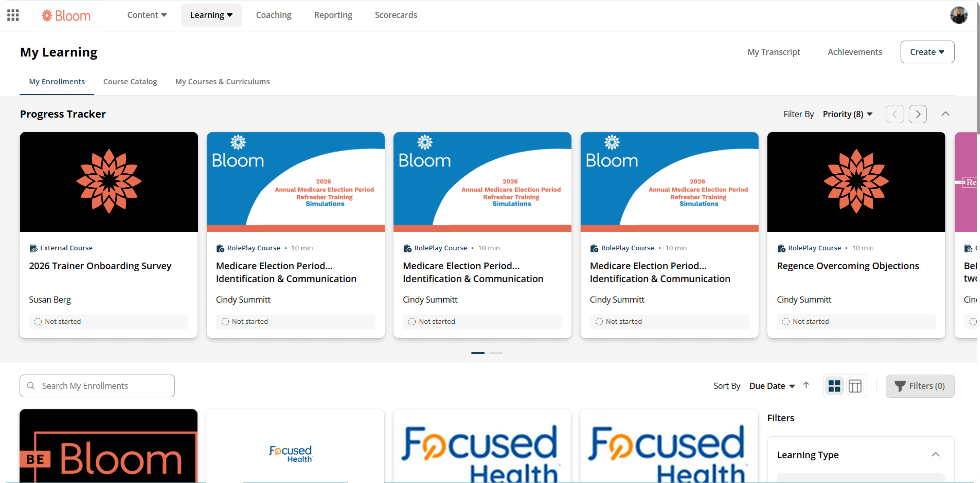Click the My Learning page heading
This screenshot has width=980, height=483.
[59, 52]
